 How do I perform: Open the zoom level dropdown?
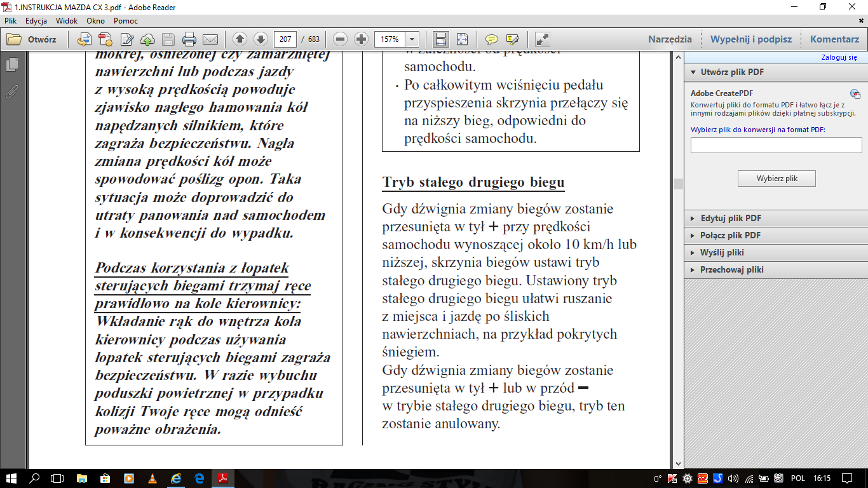(x=412, y=39)
